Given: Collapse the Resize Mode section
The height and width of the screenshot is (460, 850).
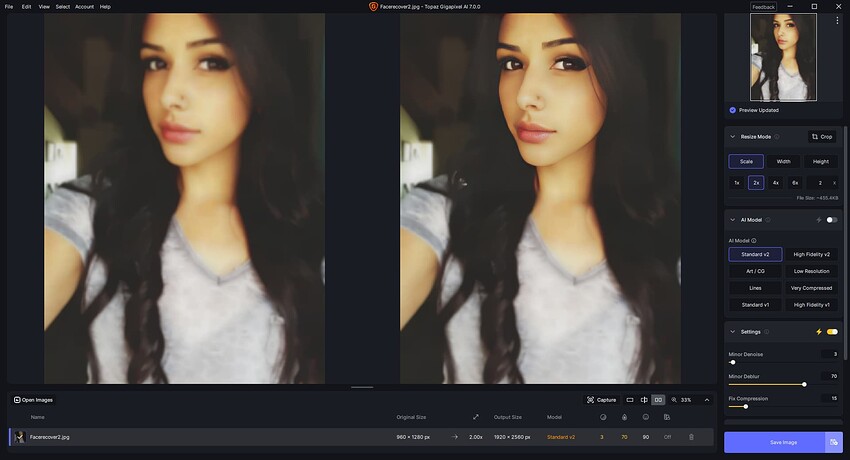Looking at the screenshot, I should [732, 137].
